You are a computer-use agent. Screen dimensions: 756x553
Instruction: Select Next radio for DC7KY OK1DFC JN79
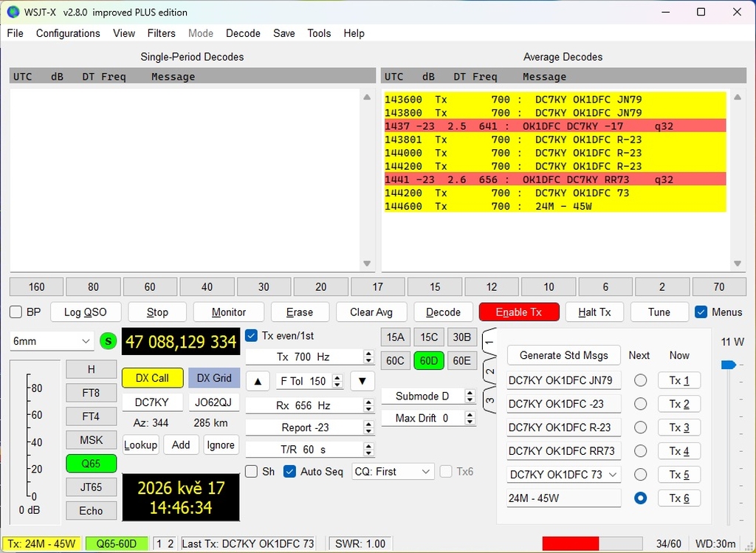coord(640,380)
